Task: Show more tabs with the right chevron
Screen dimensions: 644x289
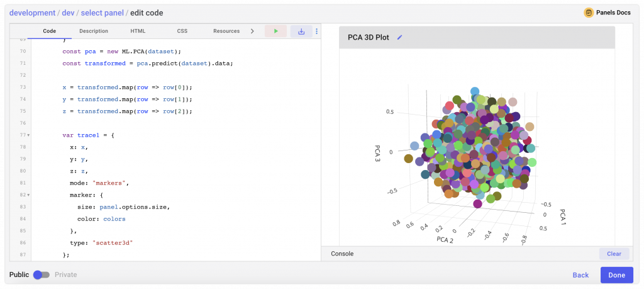Action: [252, 31]
